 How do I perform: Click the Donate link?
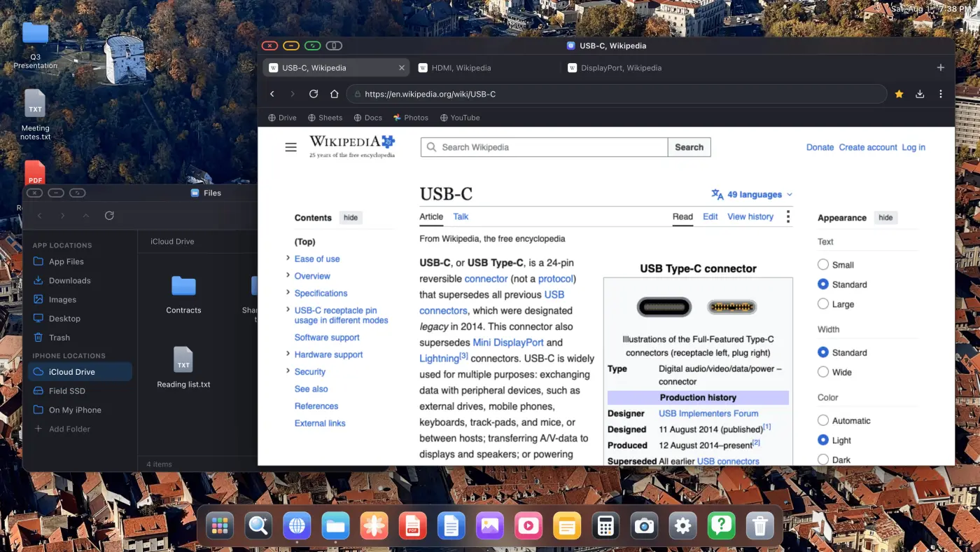(x=820, y=147)
